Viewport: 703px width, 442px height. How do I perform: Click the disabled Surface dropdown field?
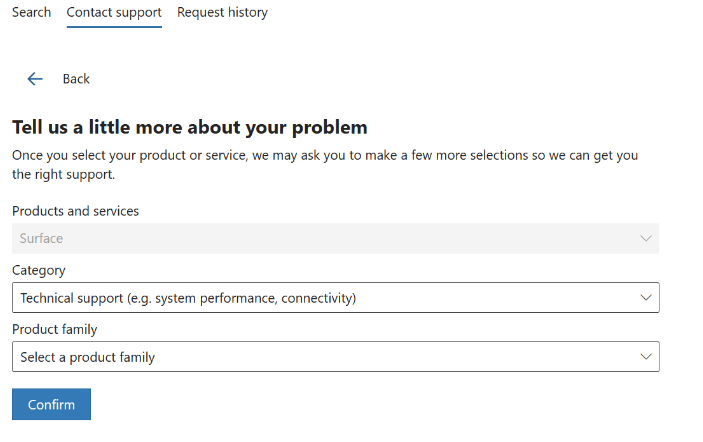pos(335,238)
